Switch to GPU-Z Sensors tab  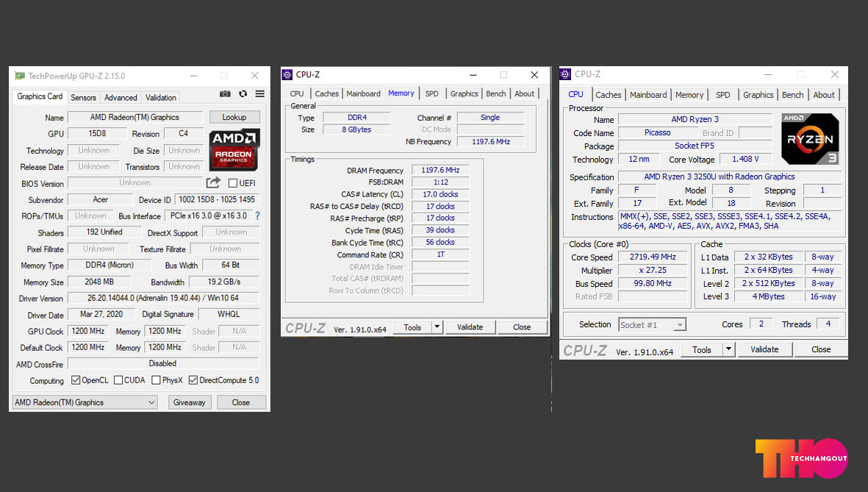pos(84,98)
